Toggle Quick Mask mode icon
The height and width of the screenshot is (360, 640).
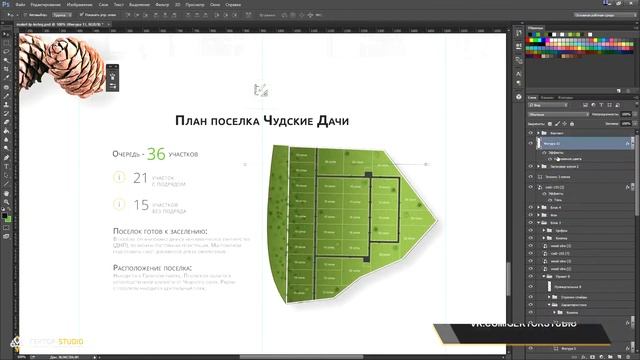click(6, 228)
